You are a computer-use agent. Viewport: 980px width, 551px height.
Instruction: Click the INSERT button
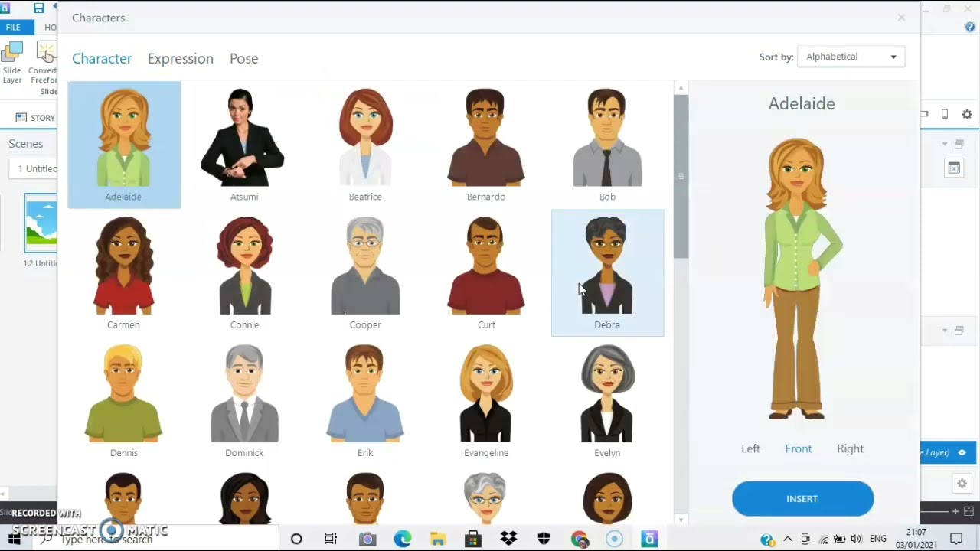coord(802,499)
